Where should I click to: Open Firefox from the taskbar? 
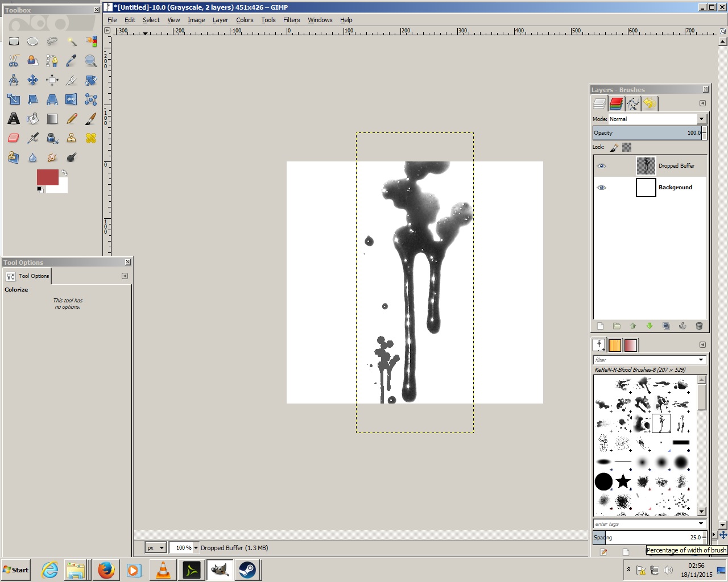tap(106, 570)
